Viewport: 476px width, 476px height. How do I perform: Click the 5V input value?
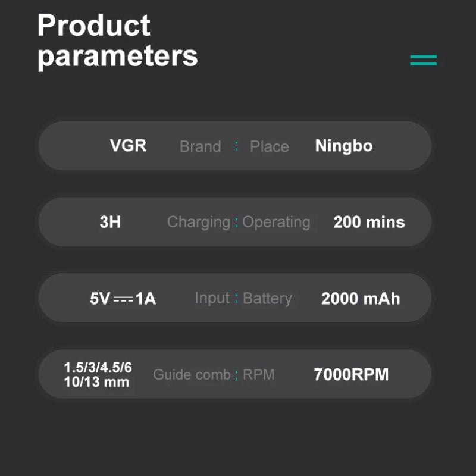(x=100, y=299)
